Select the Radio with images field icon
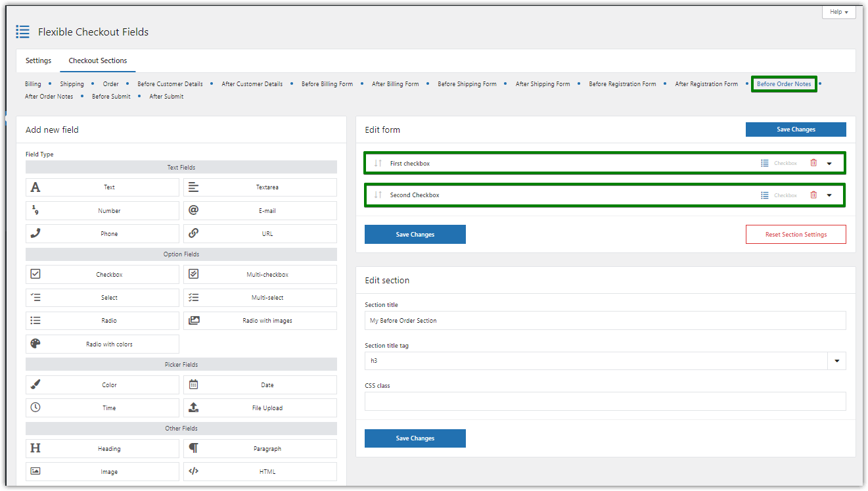This screenshot has height=491, width=868. [x=194, y=320]
